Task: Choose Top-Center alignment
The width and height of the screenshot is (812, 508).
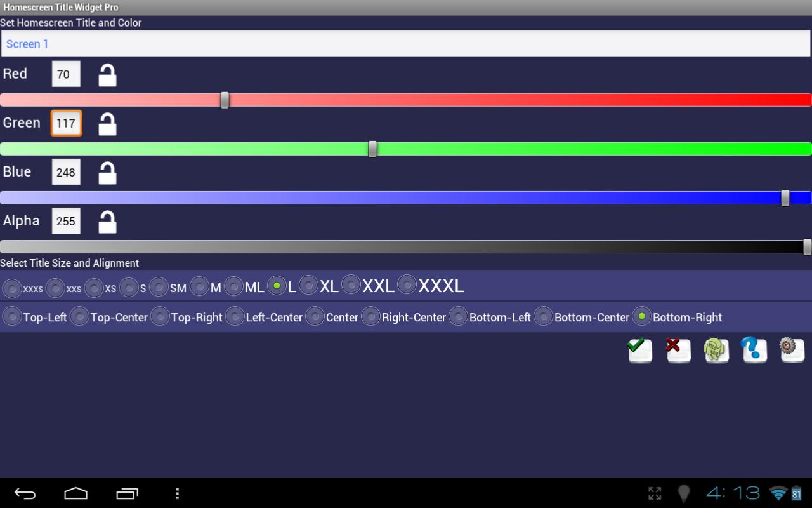Action: [x=108, y=316]
